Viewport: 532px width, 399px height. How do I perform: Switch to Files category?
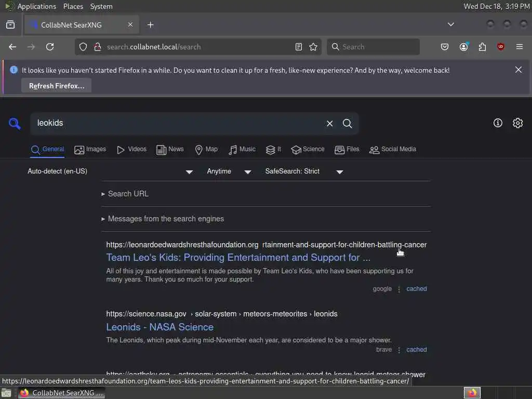tap(347, 150)
